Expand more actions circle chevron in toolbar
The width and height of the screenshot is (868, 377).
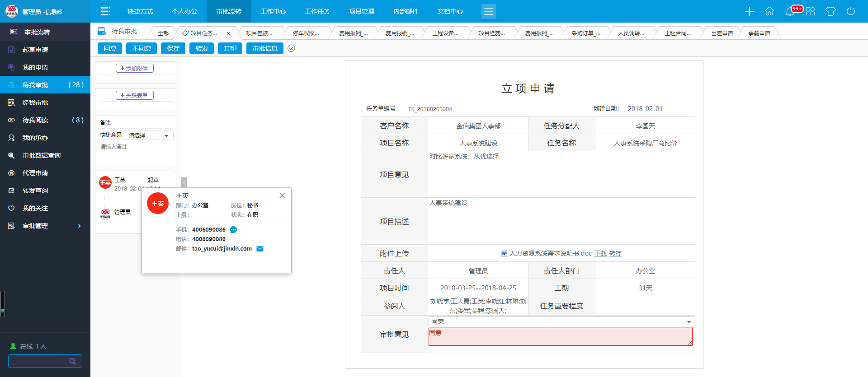coord(291,48)
